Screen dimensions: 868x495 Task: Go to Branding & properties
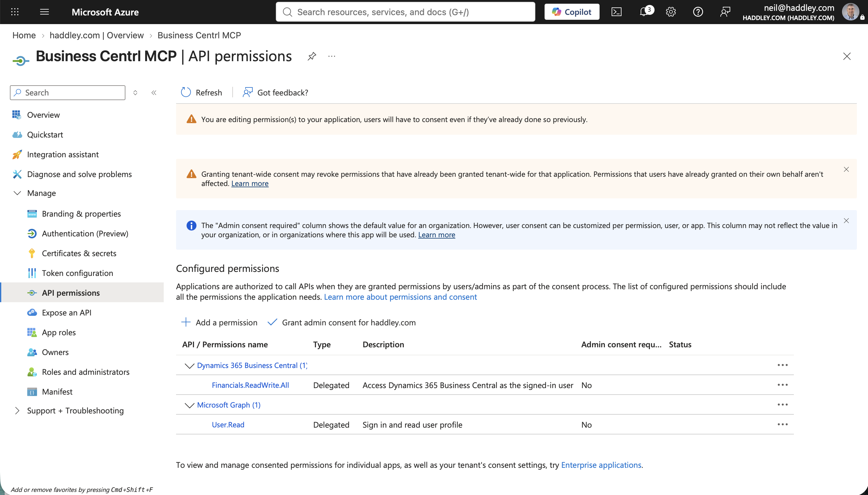click(82, 214)
